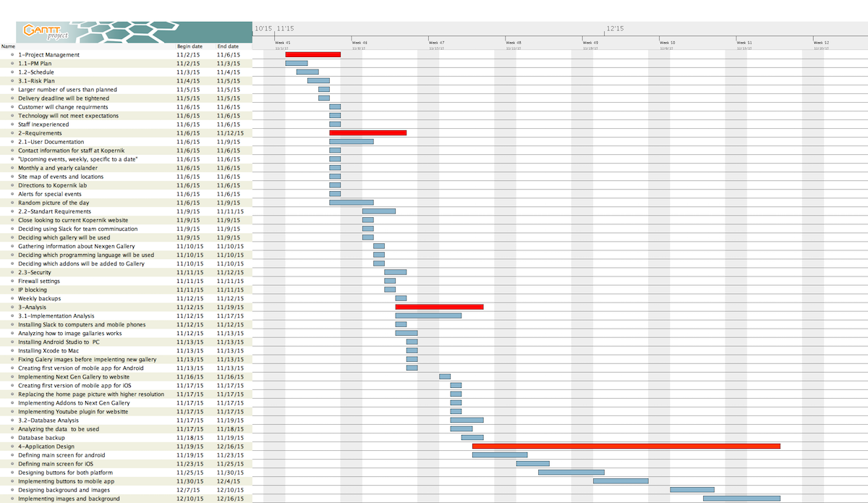This screenshot has height=503, width=868.
Task: Click bullet icon beside Weekly backups
Action: 12,298
